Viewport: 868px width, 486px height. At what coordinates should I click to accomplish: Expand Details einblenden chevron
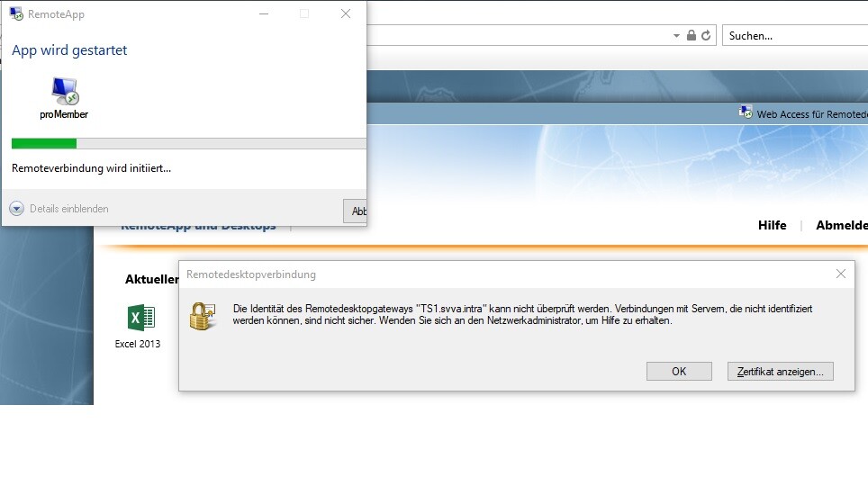[16, 209]
